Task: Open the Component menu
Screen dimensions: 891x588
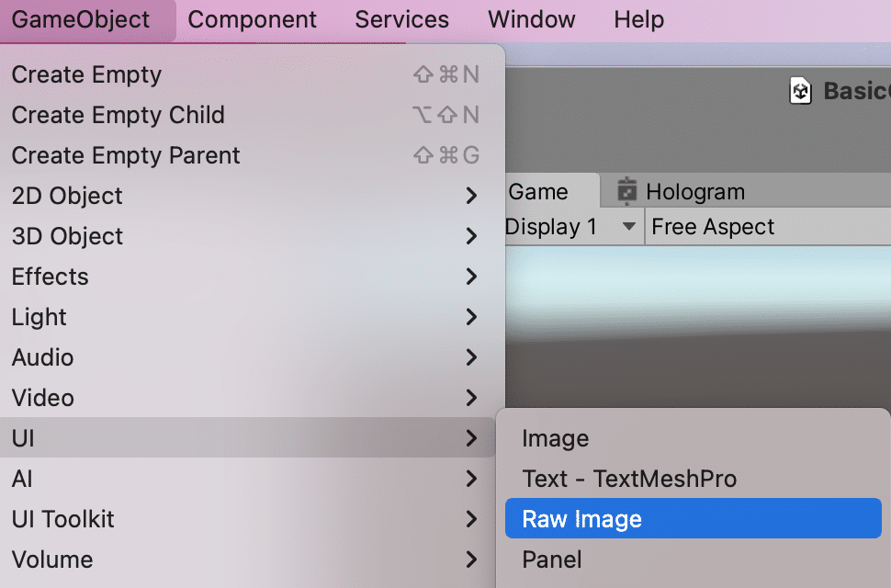Action: tap(252, 19)
